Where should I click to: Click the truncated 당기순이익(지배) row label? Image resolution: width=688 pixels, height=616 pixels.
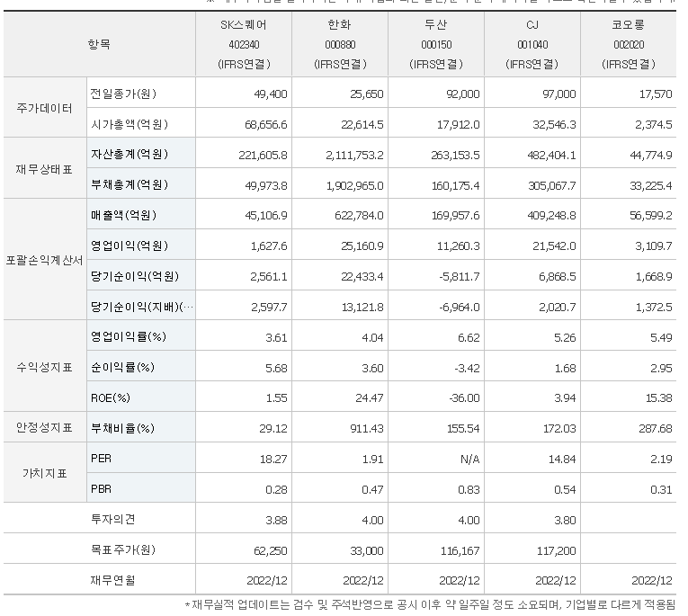(x=142, y=307)
